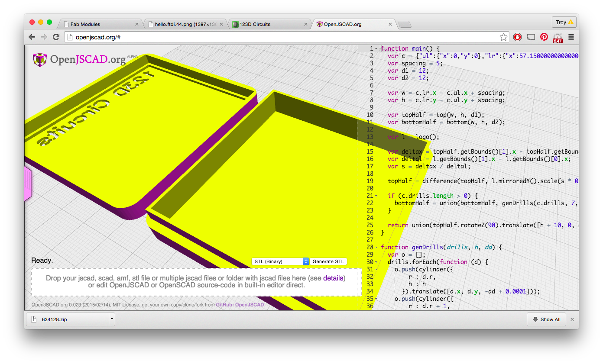Click Show All downloads button
The width and height of the screenshot is (603, 364).
coord(547,319)
